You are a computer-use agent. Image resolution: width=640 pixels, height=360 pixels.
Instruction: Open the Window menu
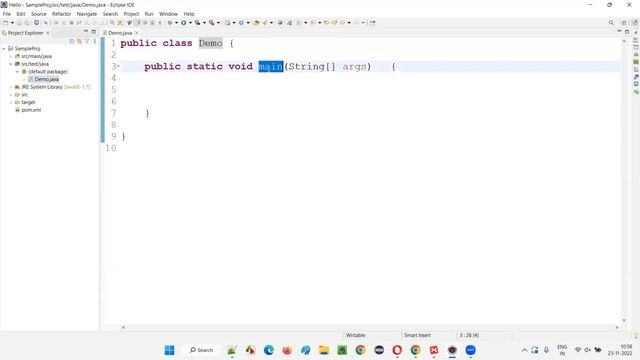click(x=168, y=14)
